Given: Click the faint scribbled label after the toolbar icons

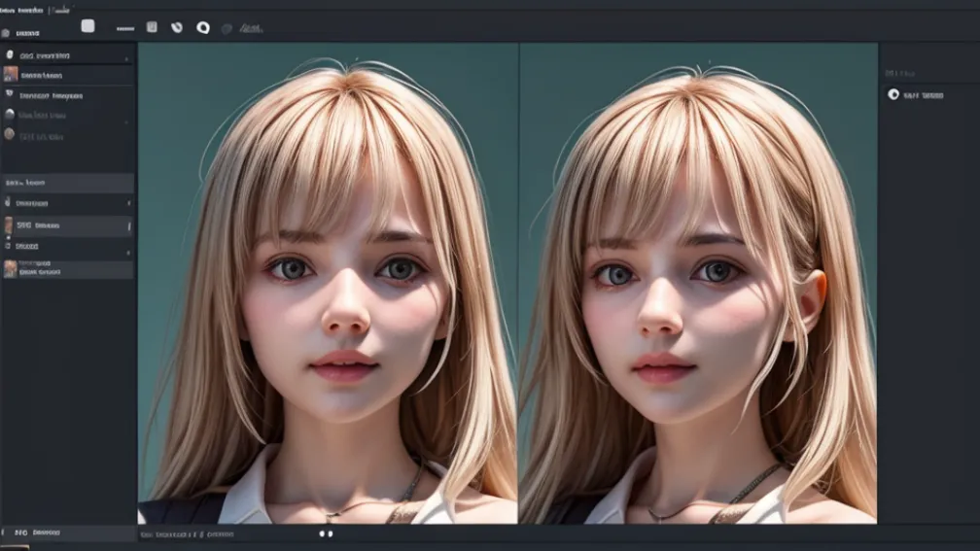Looking at the screenshot, I should pos(251,28).
